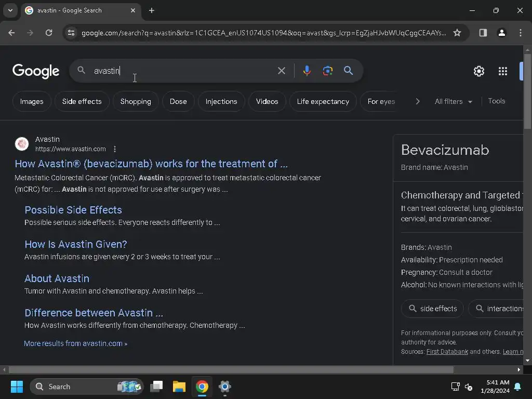
Task: Open the Windows Start menu
Action: [x=17, y=387]
